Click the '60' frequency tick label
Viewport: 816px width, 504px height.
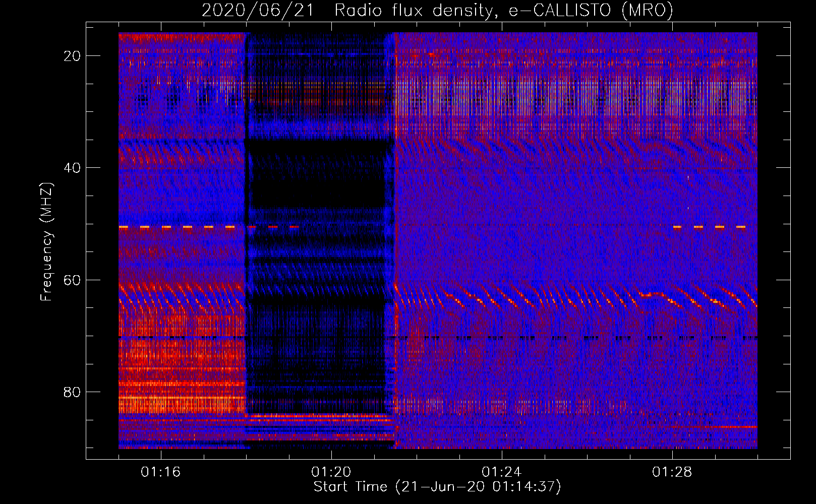[72, 280]
